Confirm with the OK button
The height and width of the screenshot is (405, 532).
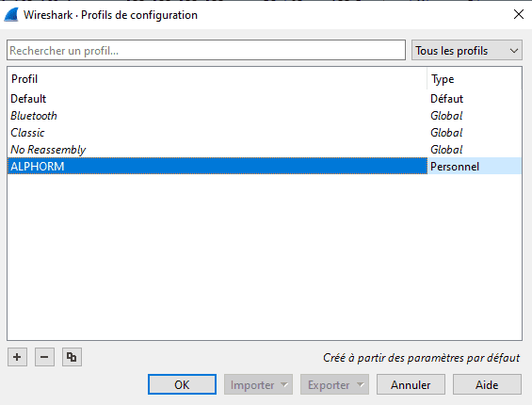click(182, 384)
